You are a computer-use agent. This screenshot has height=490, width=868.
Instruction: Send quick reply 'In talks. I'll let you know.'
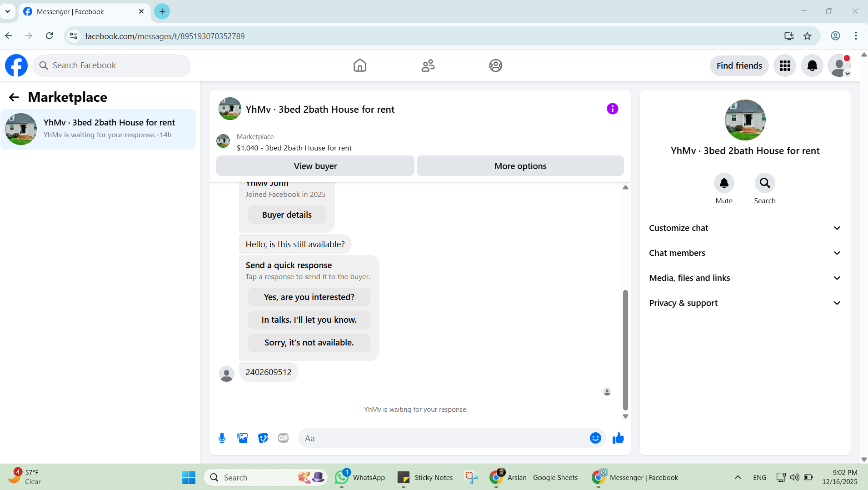coord(309,320)
